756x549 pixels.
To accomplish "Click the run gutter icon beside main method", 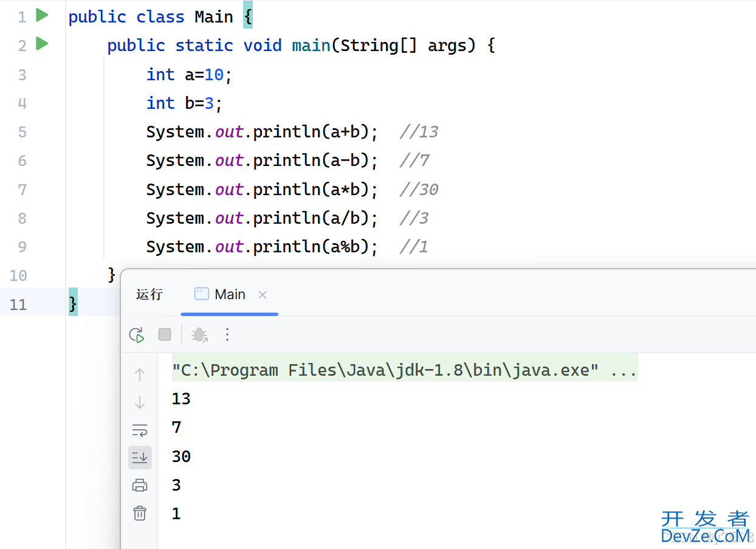I will click(x=42, y=44).
